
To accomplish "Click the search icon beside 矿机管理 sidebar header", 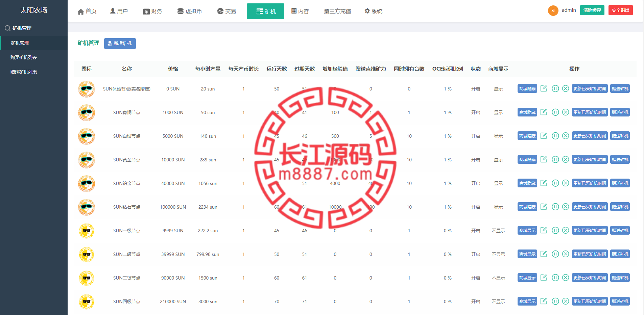I will (7, 28).
